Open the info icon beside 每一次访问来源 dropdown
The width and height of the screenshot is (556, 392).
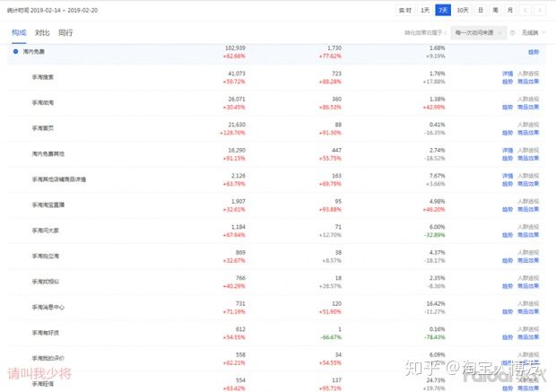tap(512, 32)
